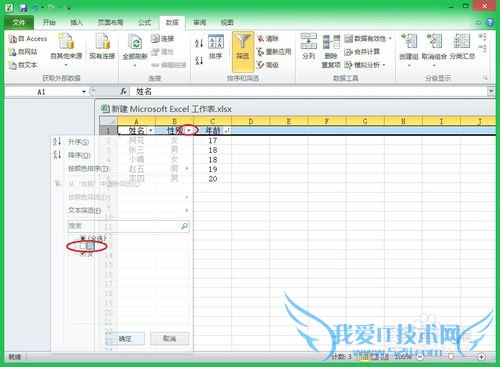Click cell containing 19 in column C
Image resolution: width=500 pixels, height=367 pixels.
[213, 169]
